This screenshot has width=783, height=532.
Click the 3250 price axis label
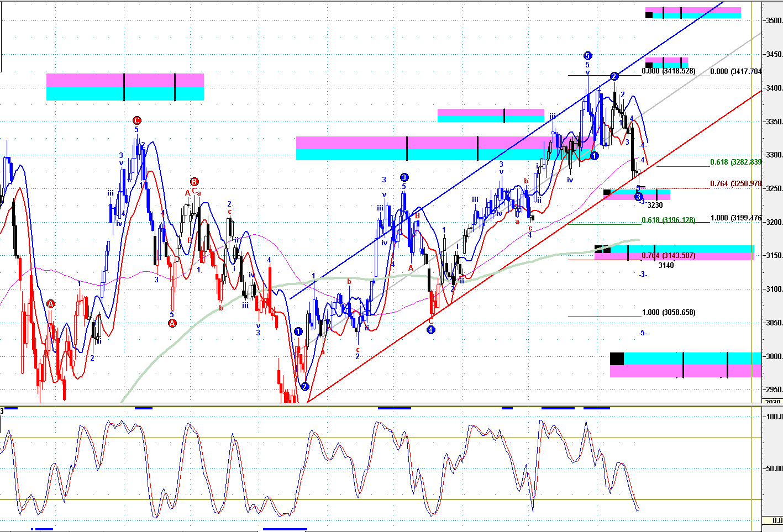(774, 188)
